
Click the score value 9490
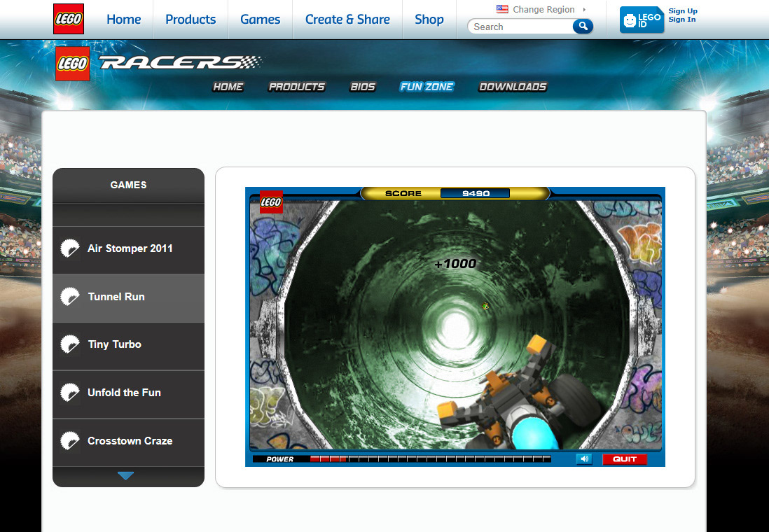476,193
